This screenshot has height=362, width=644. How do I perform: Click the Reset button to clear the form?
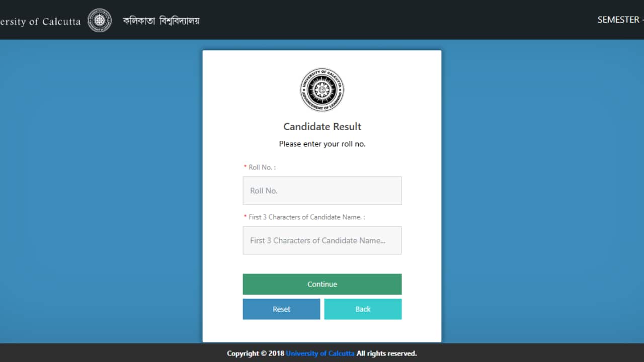[281, 309]
